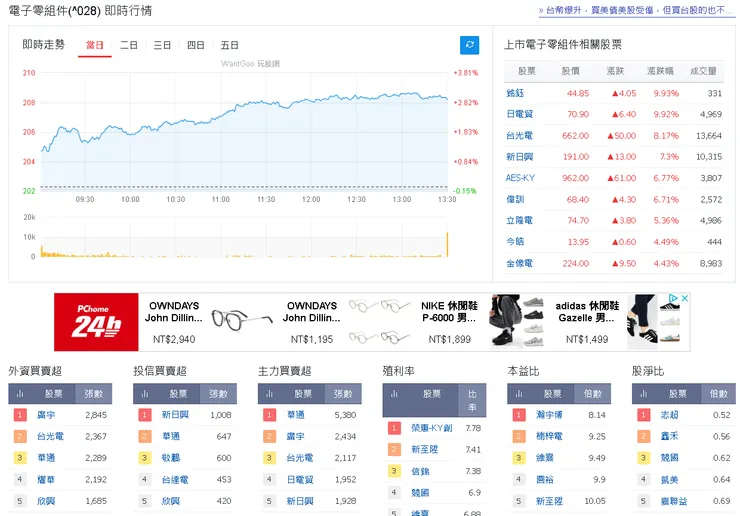Sort related stocks by 股價 column
Image resolution: width=740 pixels, height=516 pixels.
point(571,71)
